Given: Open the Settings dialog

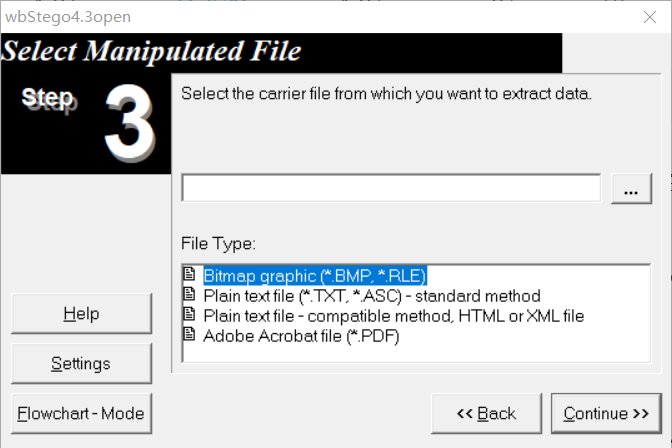Looking at the screenshot, I should coord(81,364).
